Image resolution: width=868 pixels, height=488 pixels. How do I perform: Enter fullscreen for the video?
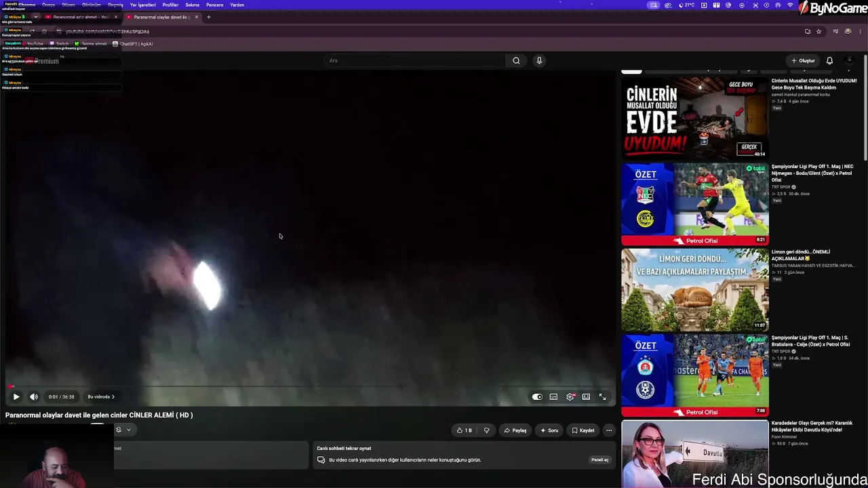click(x=602, y=396)
